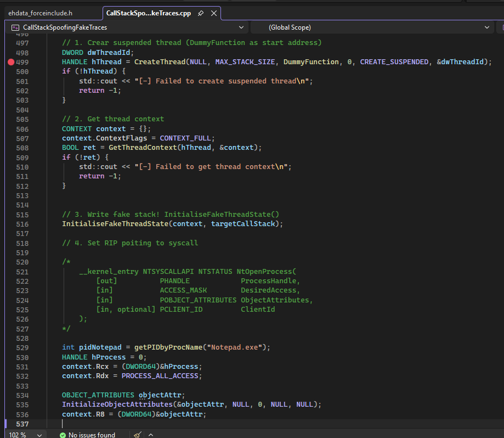This screenshot has height=438, width=504.
Task: Click hProcess declaration on line 530
Action: (109, 357)
